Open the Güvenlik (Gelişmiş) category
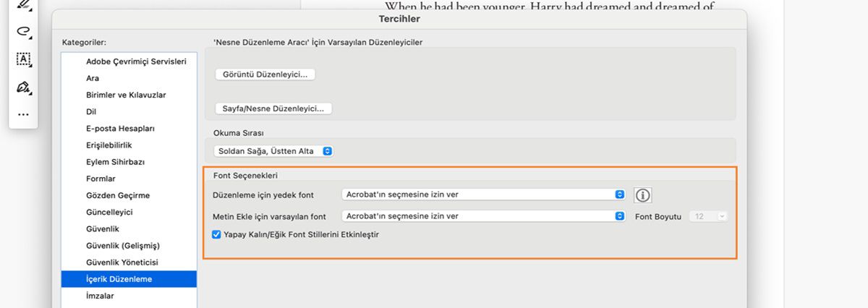Screen dimensions: 868x308 click(122, 245)
